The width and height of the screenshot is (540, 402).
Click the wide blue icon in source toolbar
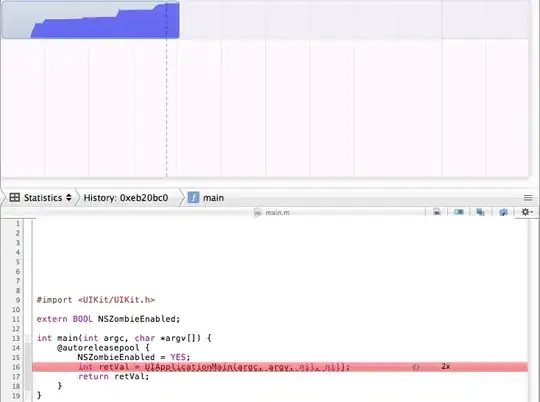[458, 212]
